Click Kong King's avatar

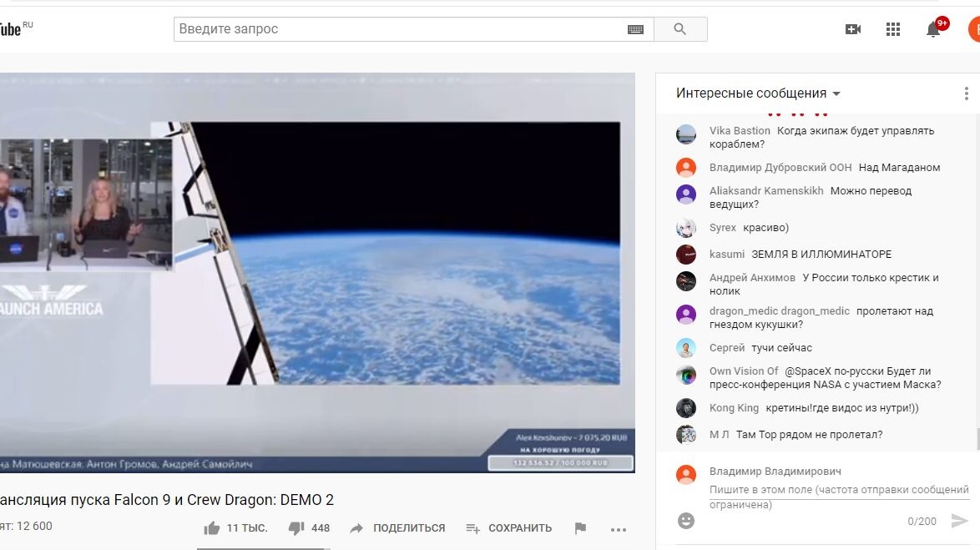[x=686, y=408]
